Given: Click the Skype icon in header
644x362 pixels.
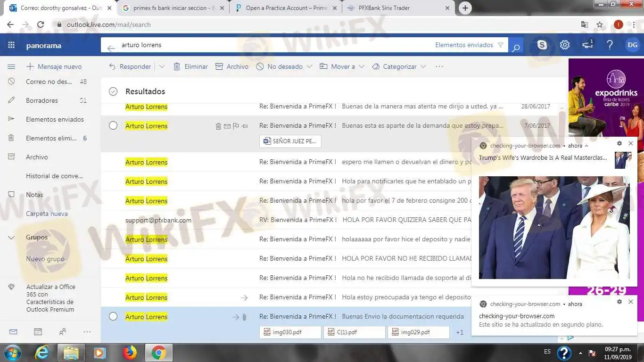Looking at the screenshot, I should 542,45.
